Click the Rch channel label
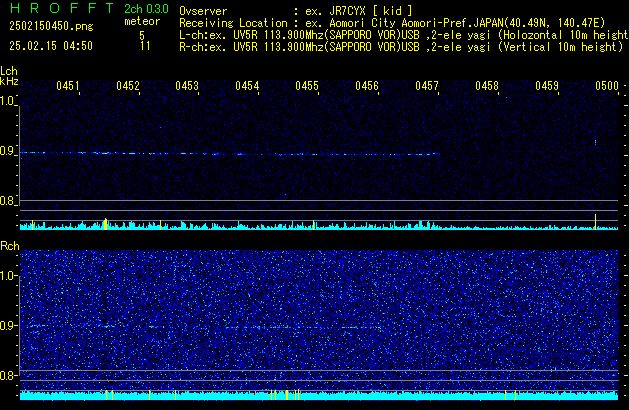 click(x=10, y=246)
